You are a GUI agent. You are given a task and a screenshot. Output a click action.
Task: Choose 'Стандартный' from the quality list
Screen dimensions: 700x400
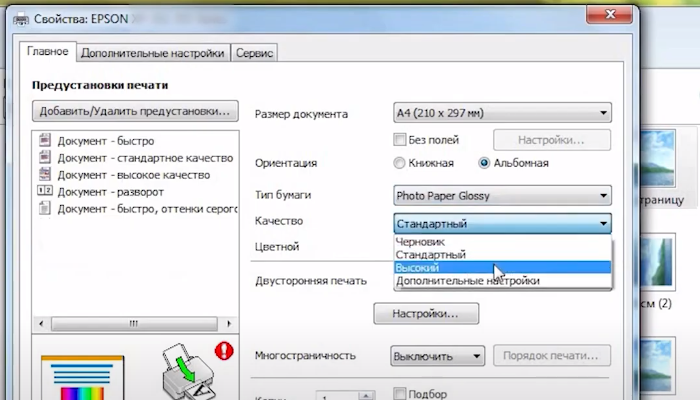[x=503, y=254]
